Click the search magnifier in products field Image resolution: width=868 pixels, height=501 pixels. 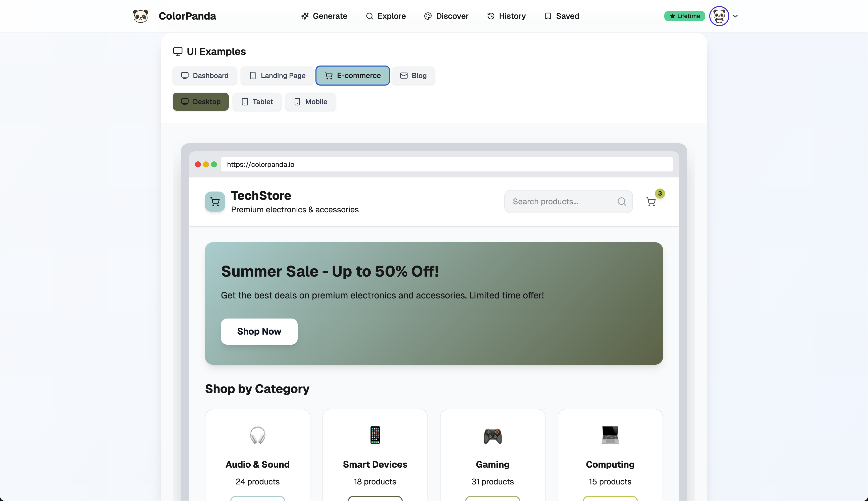coord(621,202)
